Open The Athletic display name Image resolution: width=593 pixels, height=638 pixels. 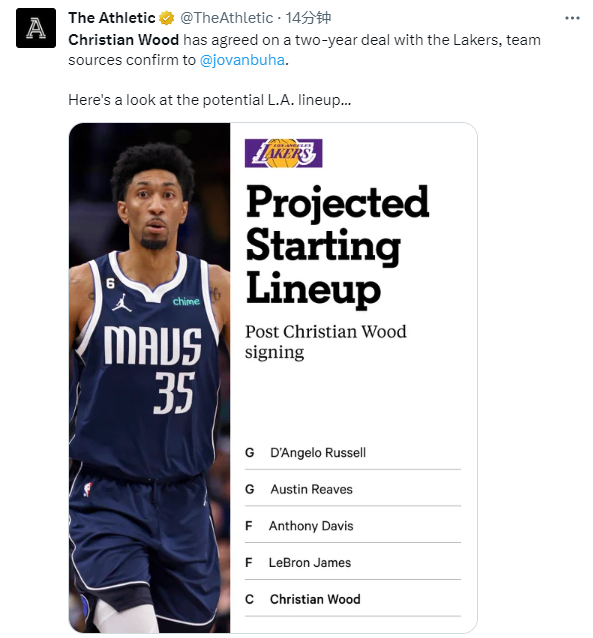[112, 18]
